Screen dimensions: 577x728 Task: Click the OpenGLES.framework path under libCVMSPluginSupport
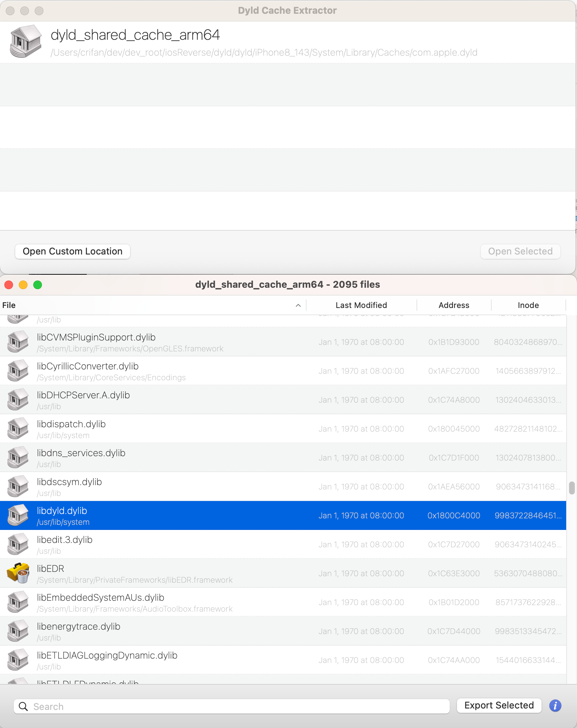click(130, 349)
